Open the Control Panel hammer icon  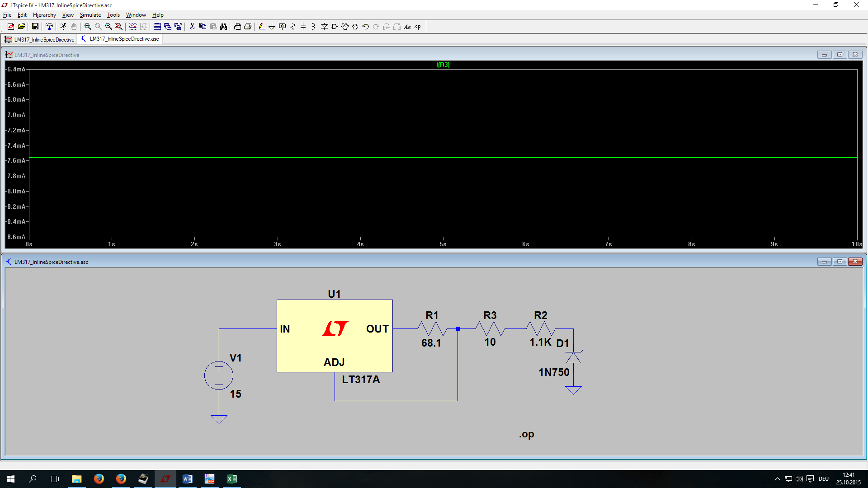[49, 27]
